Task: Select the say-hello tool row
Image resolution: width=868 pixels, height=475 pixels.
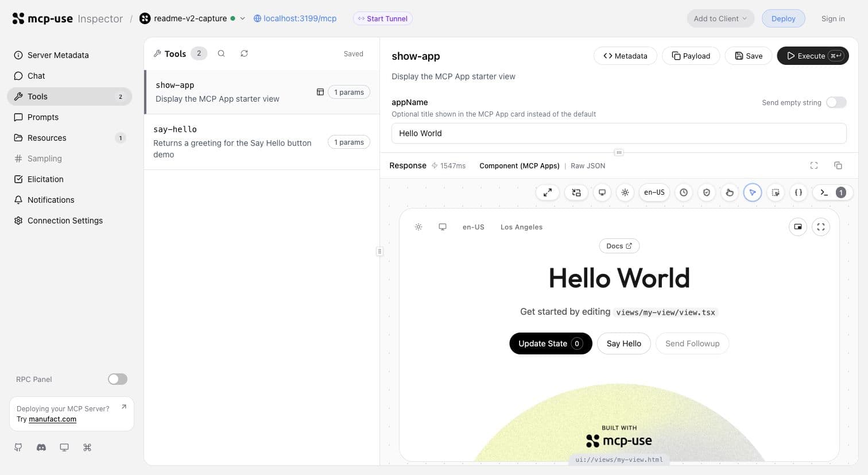Action: [262, 142]
